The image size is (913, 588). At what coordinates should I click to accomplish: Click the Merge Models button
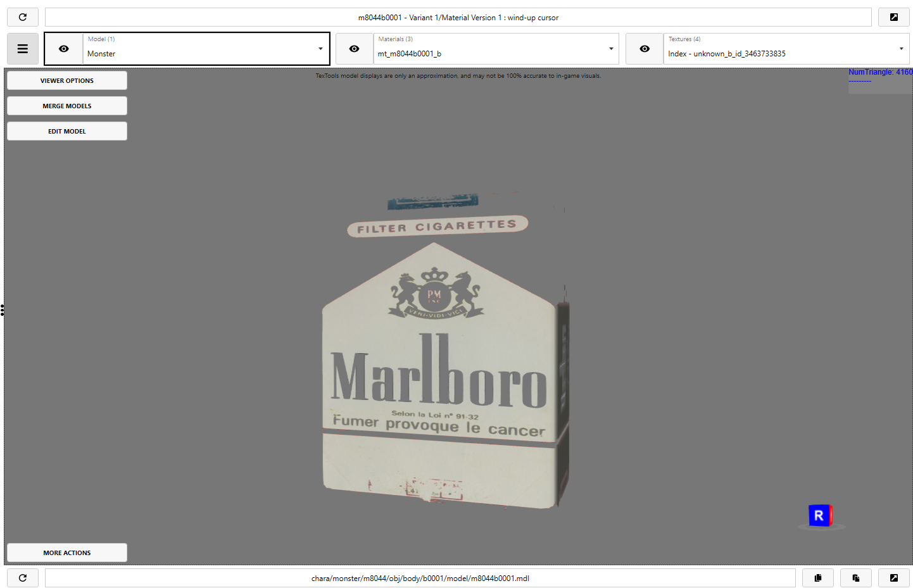(67, 106)
